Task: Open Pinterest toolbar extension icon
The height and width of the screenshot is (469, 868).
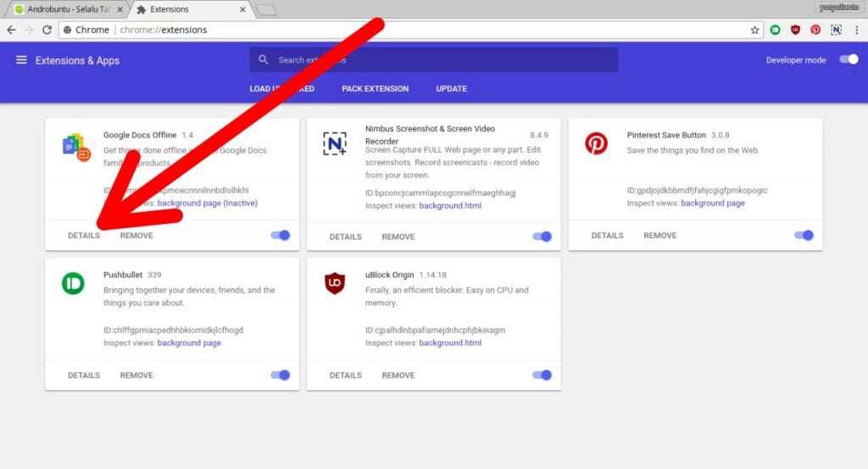Action: pyautogui.click(x=815, y=30)
